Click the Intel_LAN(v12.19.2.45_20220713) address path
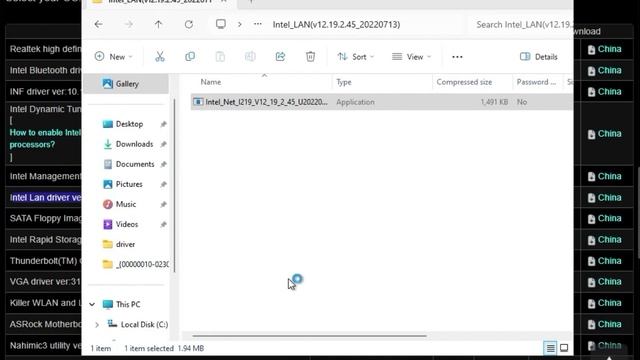 click(x=336, y=24)
